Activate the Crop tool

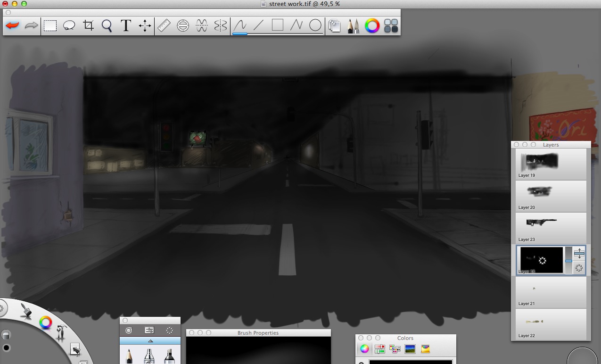click(88, 25)
